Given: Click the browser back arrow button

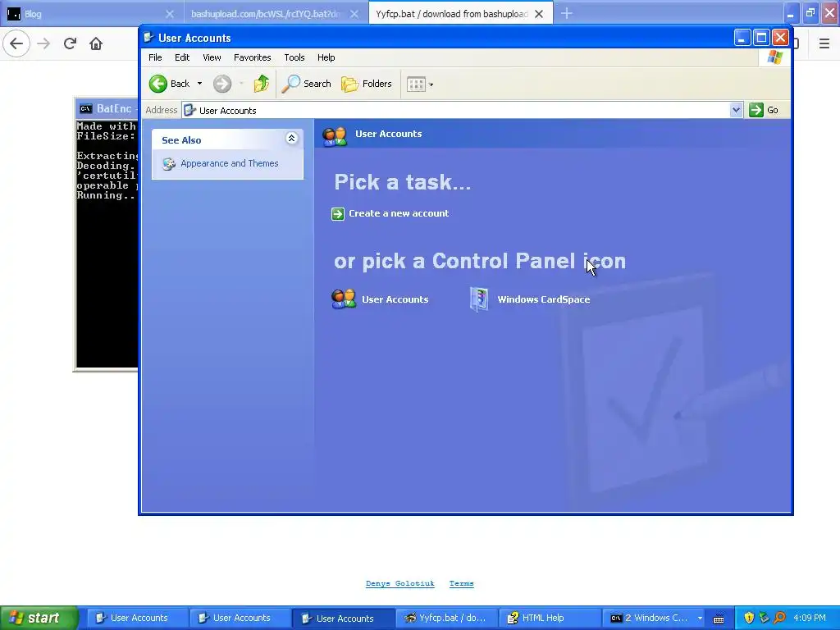Looking at the screenshot, I should tap(16, 43).
